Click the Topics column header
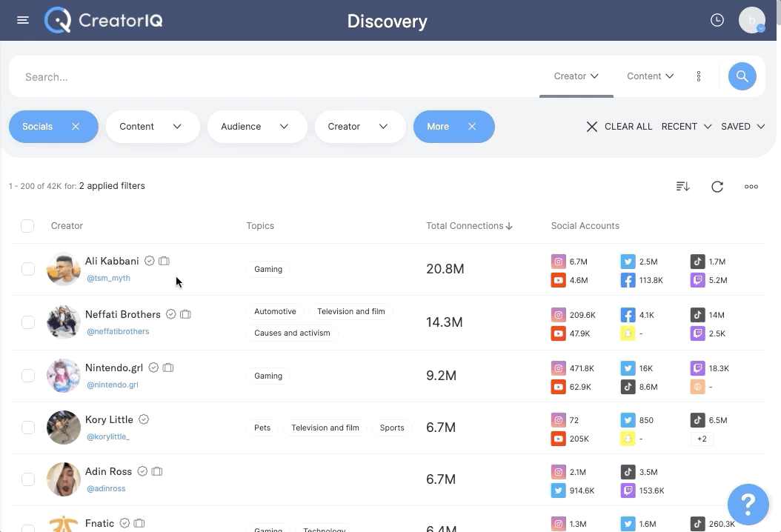The height and width of the screenshot is (532, 781). (260, 226)
